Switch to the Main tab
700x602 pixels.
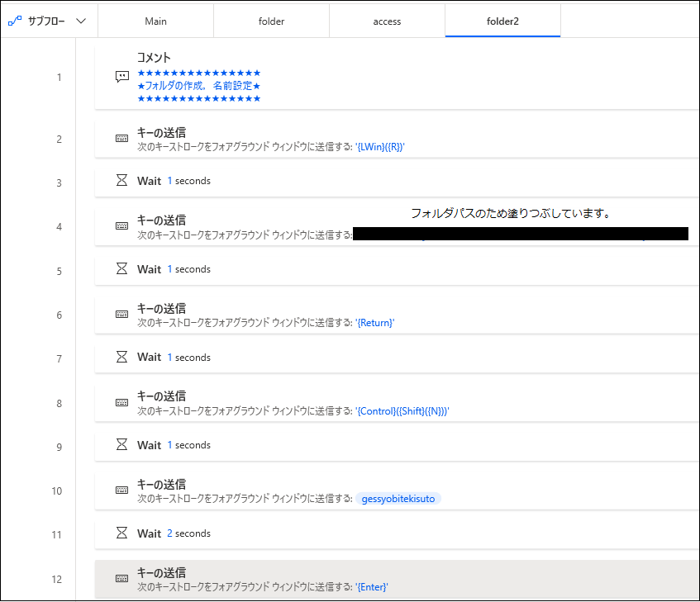tap(155, 20)
